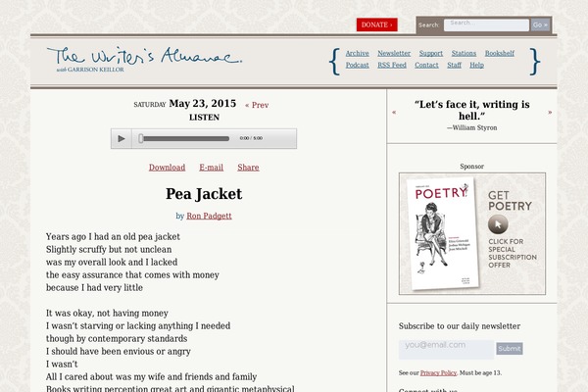The image size is (588, 392).
Task: Show previous quote with left arrow
Action: [394, 112]
